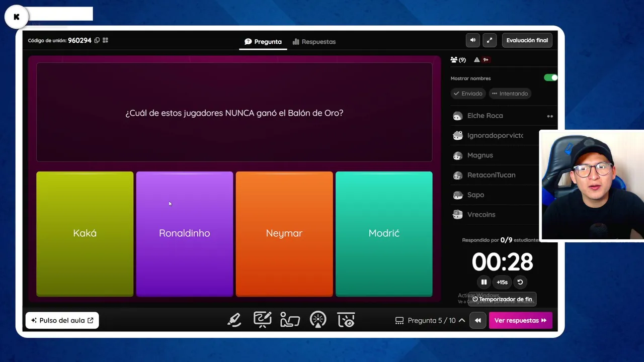
Task: Open the warning alerts 9+ badge
Action: [481, 60]
